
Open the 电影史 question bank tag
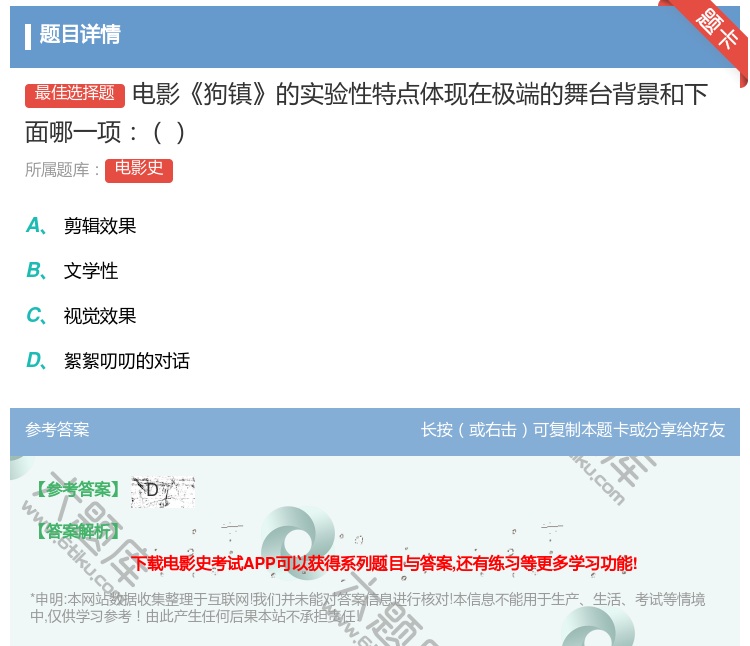pos(139,170)
